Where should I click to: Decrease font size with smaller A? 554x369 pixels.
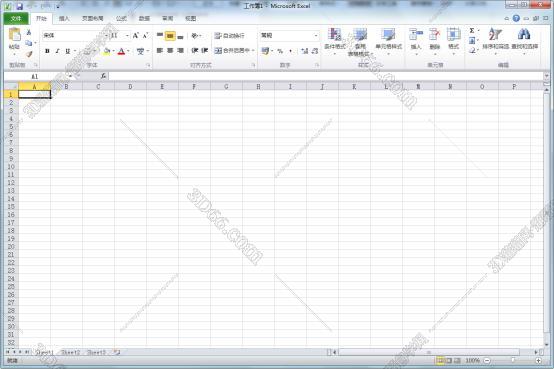point(145,36)
